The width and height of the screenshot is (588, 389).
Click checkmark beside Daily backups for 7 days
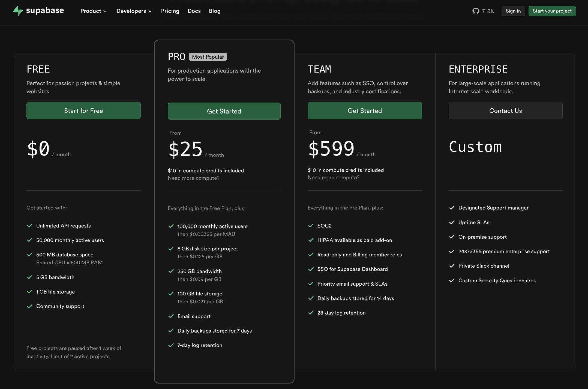(171, 331)
